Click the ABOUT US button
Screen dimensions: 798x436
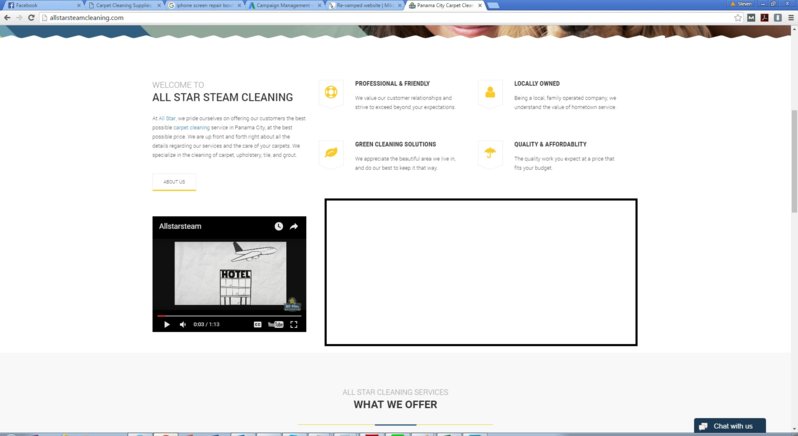coord(174,182)
